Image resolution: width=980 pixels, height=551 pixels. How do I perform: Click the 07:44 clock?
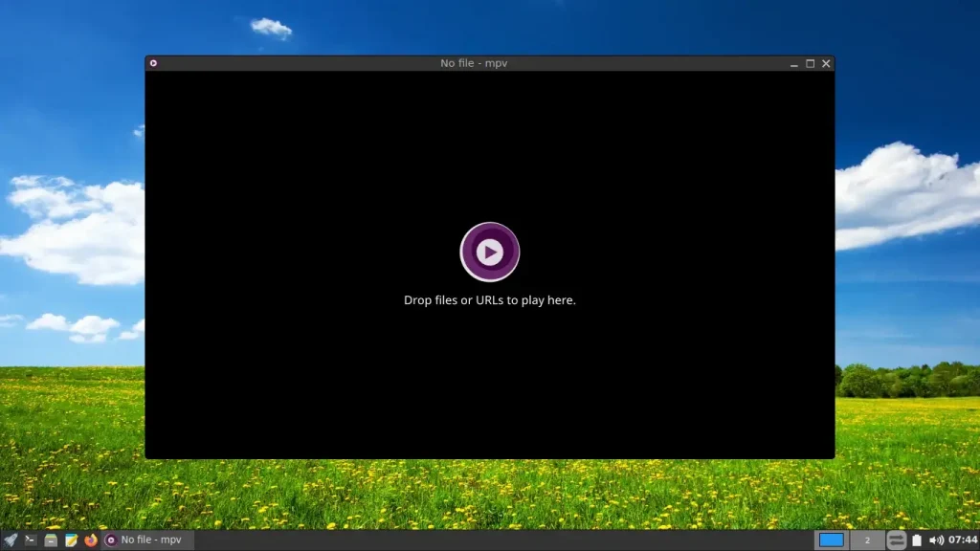[x=963, y=540]
